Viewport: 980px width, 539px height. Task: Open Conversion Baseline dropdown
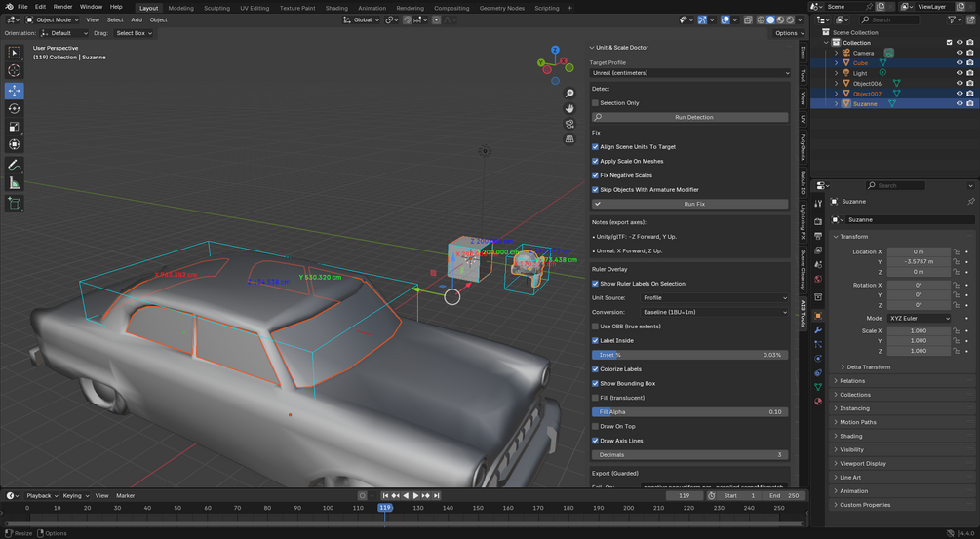click(x=715, y=312)
